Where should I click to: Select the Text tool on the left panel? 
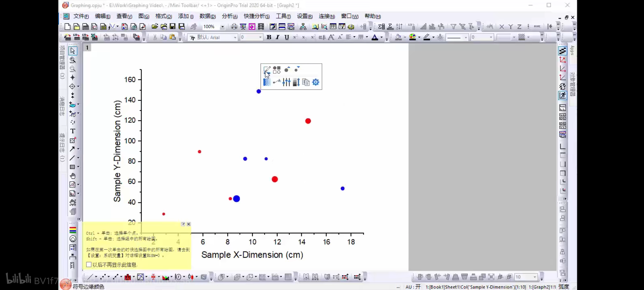point(72,131)
